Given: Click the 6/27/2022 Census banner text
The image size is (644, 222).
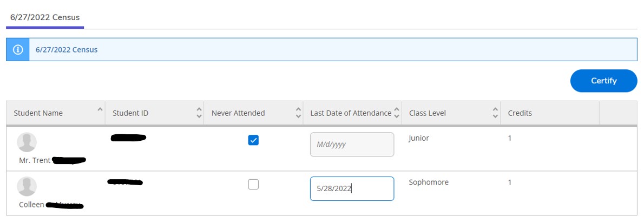Looking at the screenshot, I should 67,50.
